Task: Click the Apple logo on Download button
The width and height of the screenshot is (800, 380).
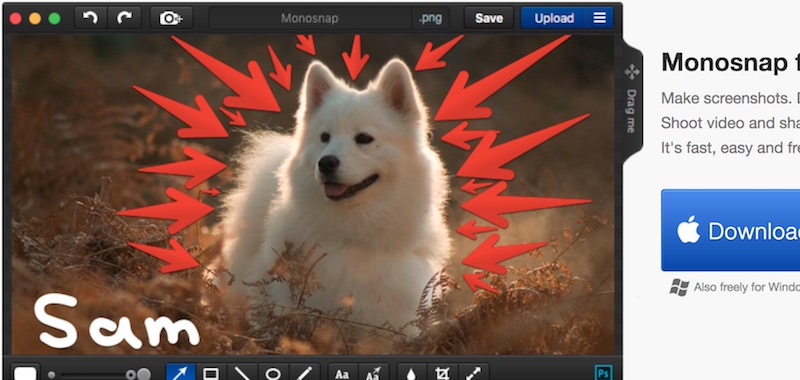Action: [x=688, y=231]
